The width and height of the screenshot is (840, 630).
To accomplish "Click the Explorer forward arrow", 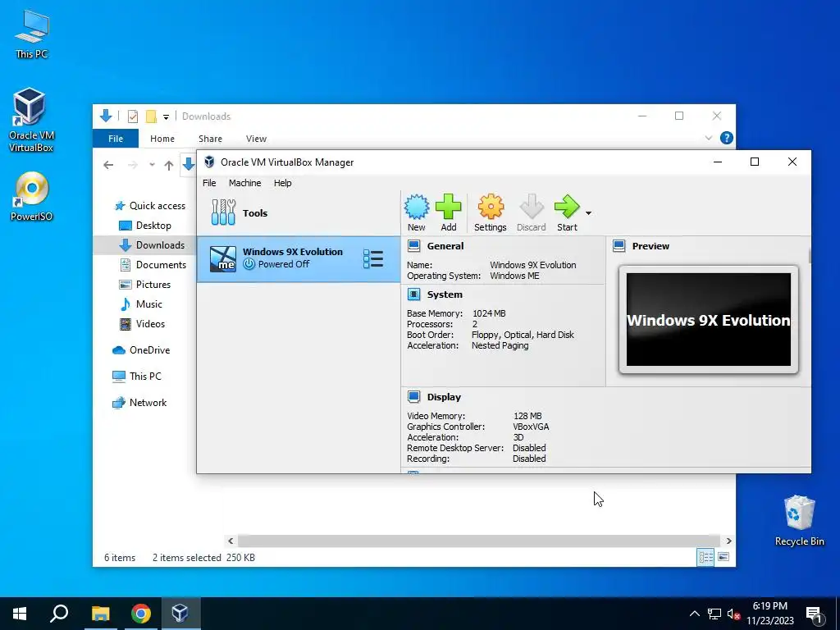I will (132, 165).
